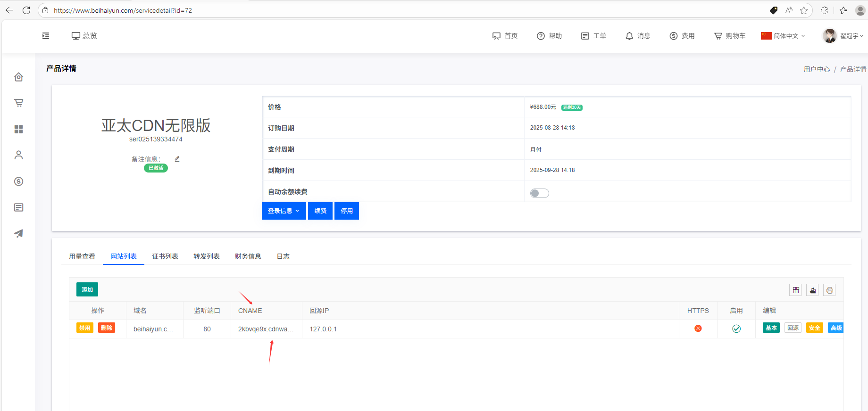Click the print icon above the table

tap(829, 290)
